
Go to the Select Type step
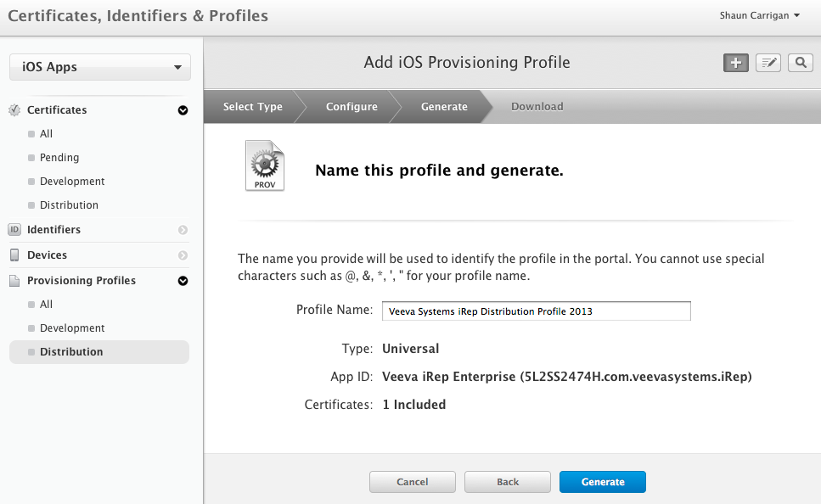click(252, 107)
